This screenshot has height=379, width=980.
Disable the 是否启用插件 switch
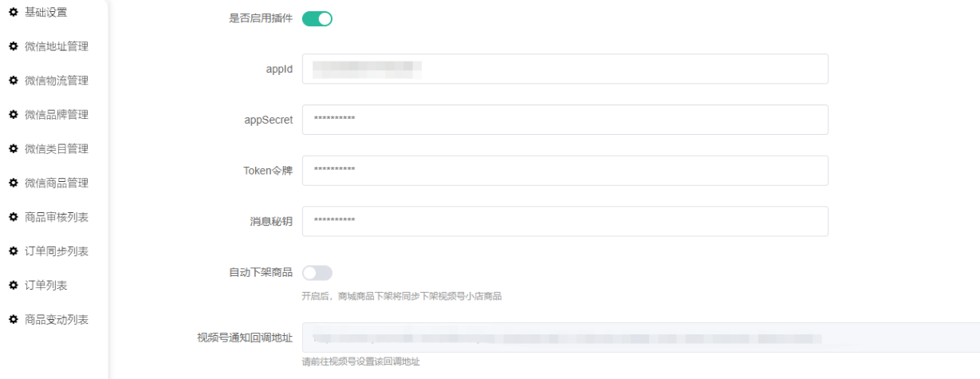(317, 18)
